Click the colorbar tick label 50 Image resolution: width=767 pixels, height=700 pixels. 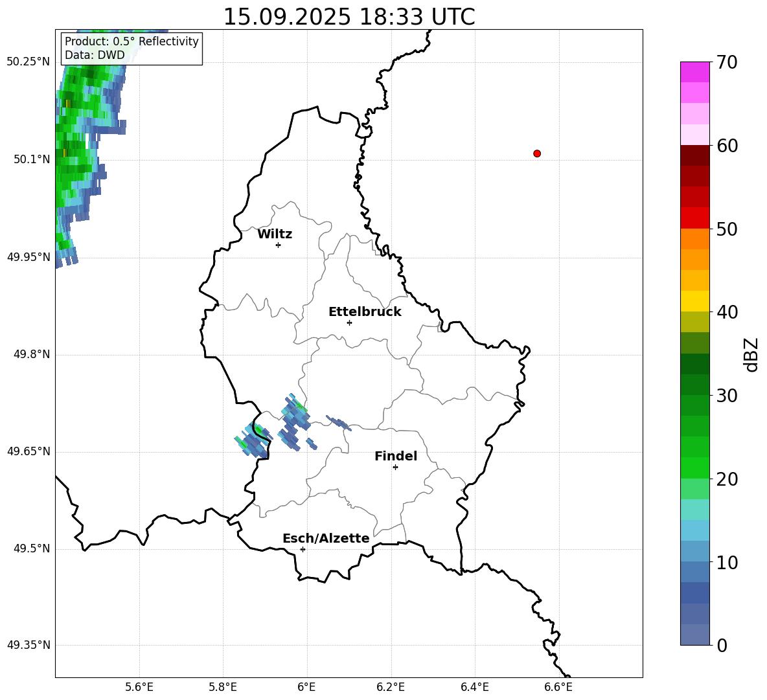point(727,229)
